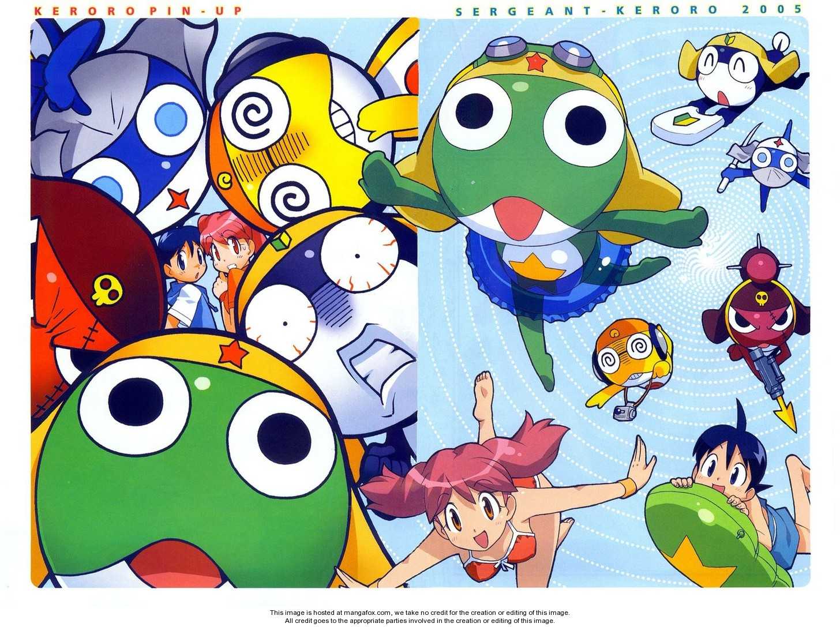Click the small Kururu wearing headphones
840x627 pixels.
tap(631, 355)
